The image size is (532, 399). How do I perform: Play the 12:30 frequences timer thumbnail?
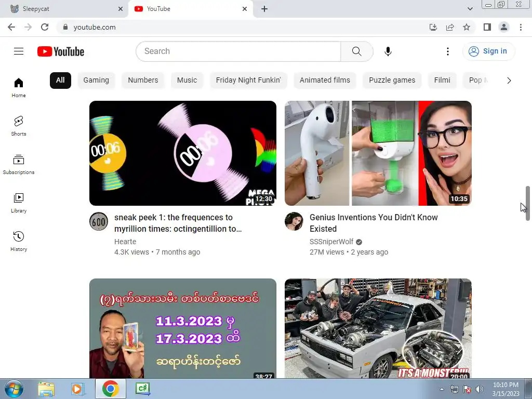(x=183, y=153)
